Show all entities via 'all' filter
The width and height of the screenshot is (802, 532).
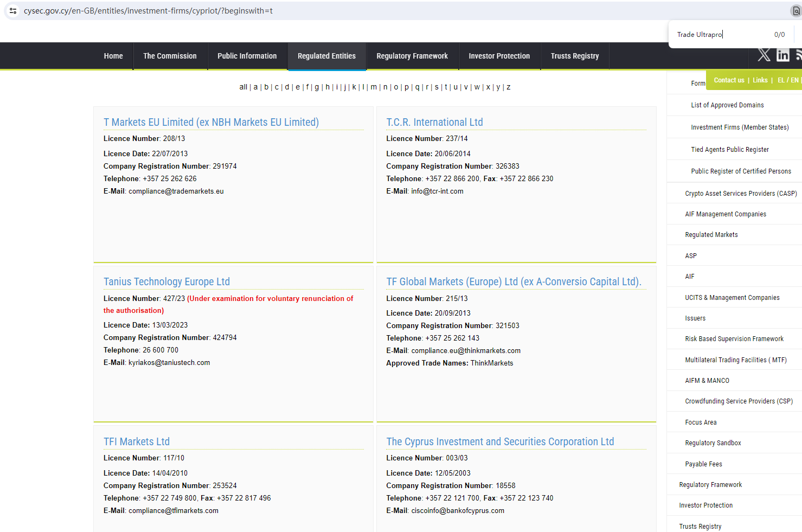(243, 87)
